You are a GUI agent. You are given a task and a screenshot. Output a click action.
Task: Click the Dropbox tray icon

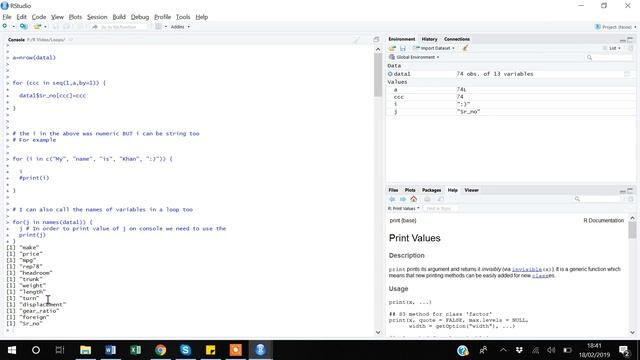pos(519,350)
